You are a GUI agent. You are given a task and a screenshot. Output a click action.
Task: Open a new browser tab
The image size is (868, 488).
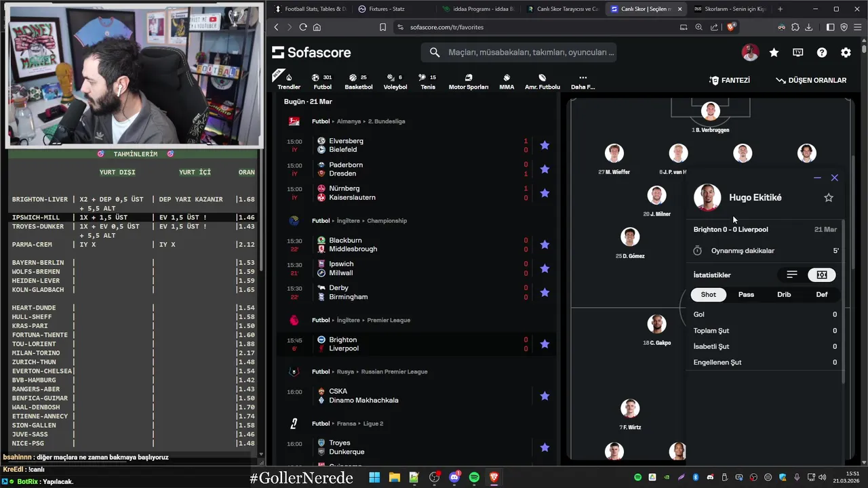(x=780, y=9)
